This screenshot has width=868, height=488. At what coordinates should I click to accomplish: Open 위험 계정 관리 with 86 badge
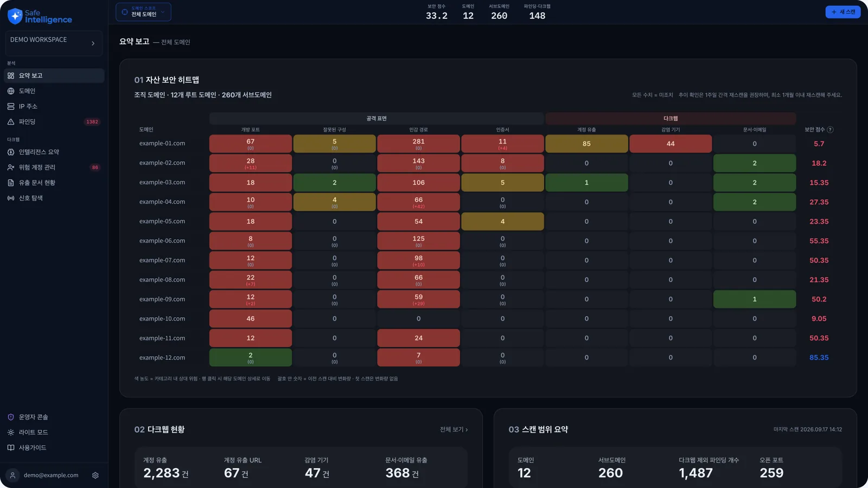point(54,168)
